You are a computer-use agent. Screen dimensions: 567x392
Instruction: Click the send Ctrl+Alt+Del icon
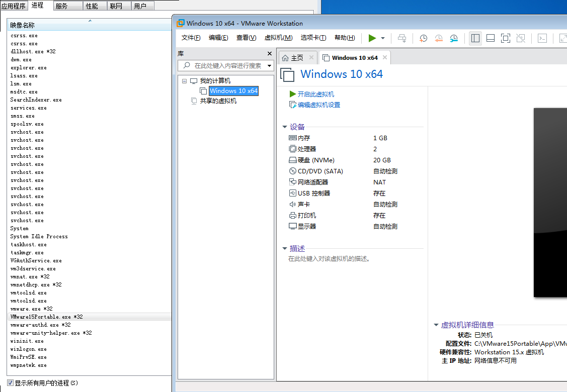click(402, 38)
